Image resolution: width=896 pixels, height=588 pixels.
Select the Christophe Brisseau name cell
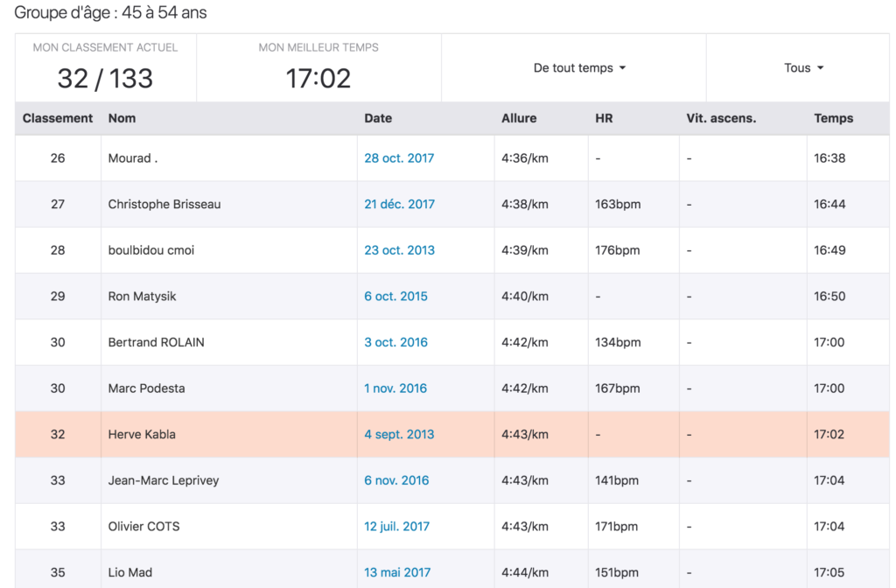[164, 204]
